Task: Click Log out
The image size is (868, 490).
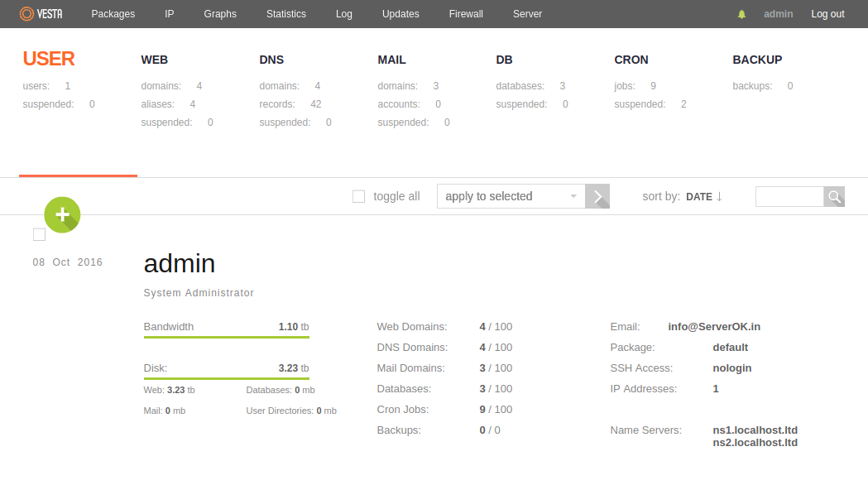Action: [827, 13]
